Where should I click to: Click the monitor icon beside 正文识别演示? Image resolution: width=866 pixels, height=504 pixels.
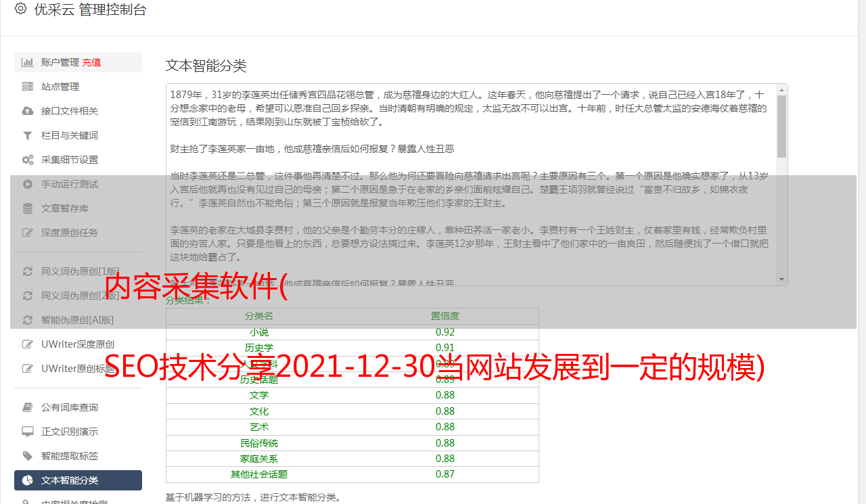pyautogui.click(x=28, y=432)
